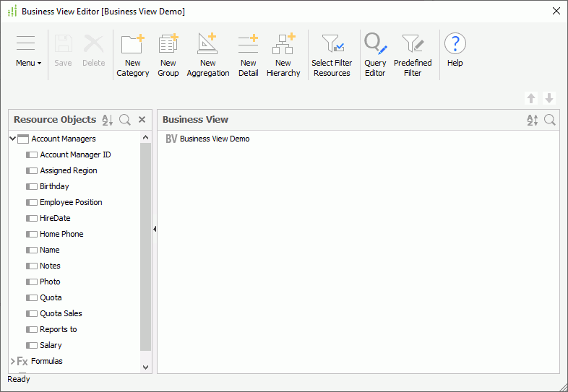Collapse the Account Managers node
568x392 pixels.
point(13,139)
